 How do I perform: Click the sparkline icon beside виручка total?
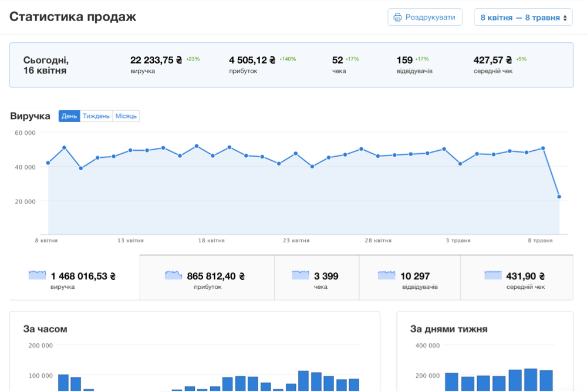click(x=37, y=275)
